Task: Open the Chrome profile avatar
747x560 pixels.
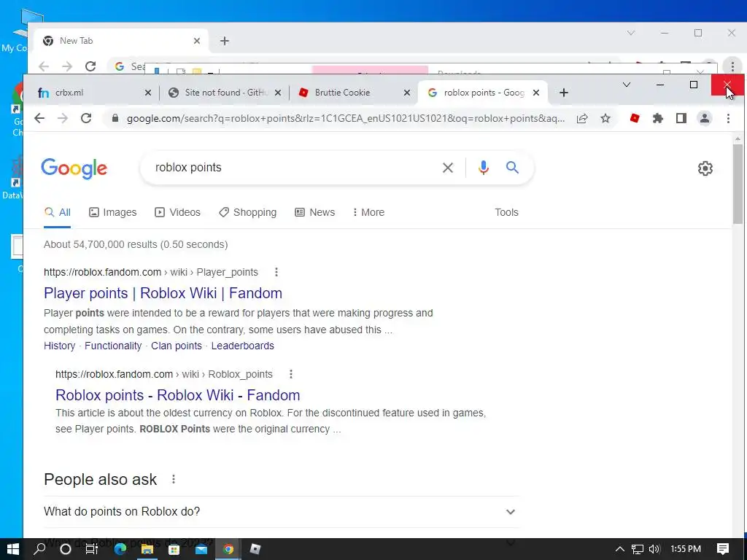Action: (x=705, y=118)
